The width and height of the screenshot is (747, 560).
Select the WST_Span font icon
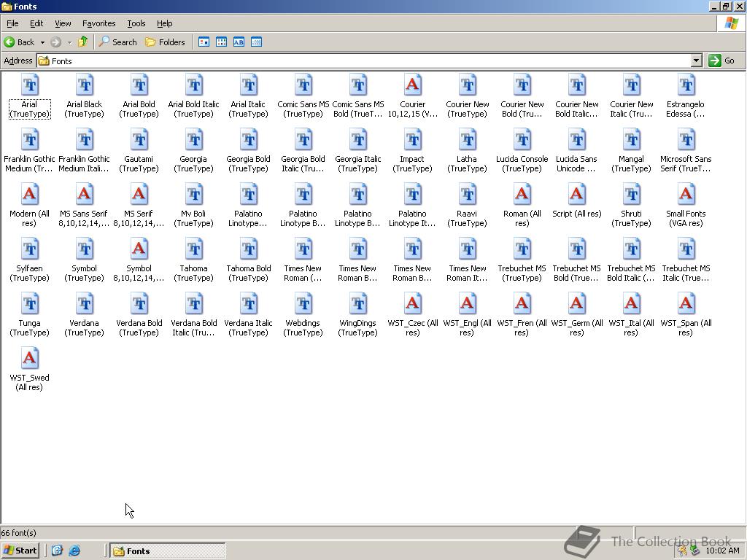pos(686,304)
